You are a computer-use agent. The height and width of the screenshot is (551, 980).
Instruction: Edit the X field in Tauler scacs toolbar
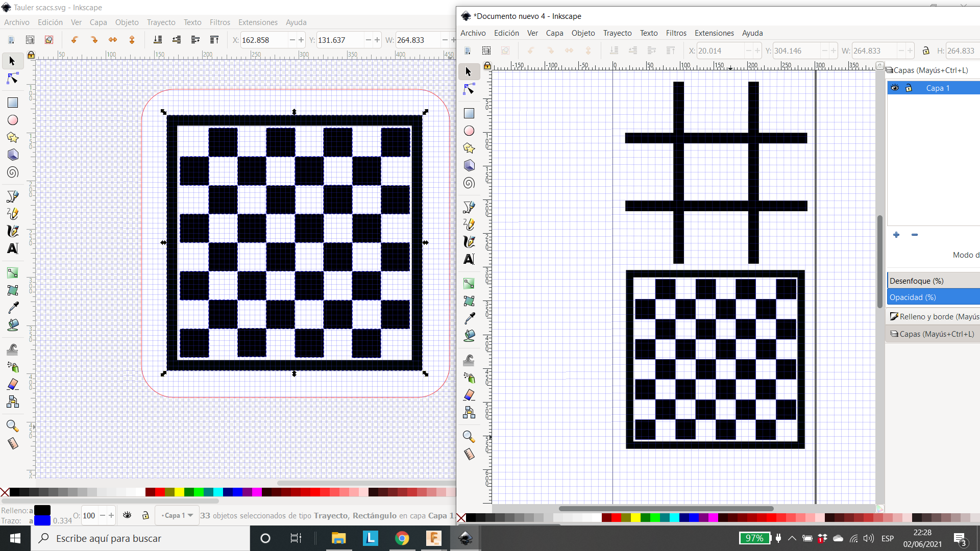coord(264,40)
